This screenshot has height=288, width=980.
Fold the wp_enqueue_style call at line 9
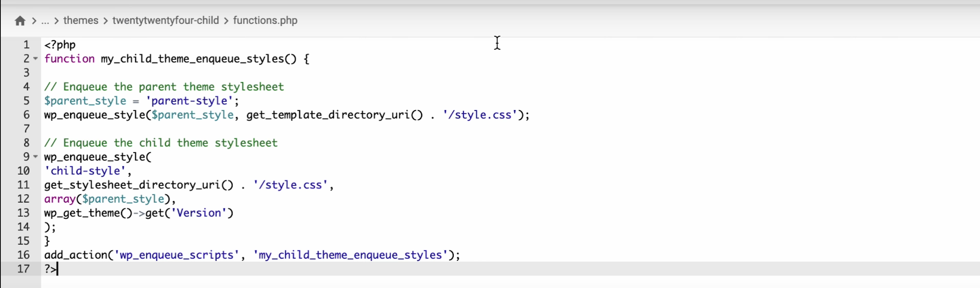[x=36, y=157]
